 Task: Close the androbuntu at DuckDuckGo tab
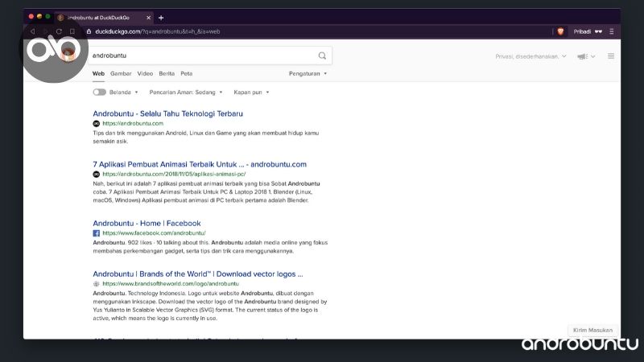click(148, 18)
